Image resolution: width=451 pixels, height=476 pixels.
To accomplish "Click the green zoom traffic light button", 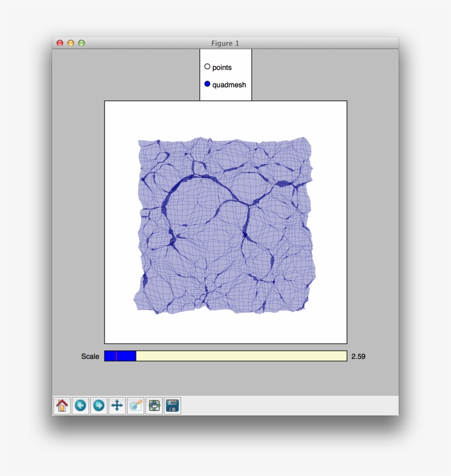I will click(x=81, y=43).
